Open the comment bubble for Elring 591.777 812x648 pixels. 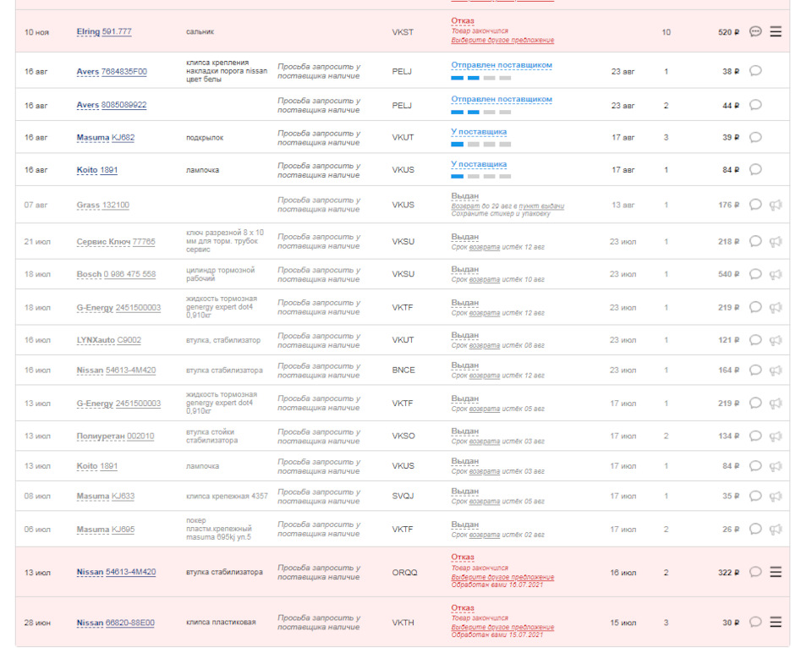[755, 31]
